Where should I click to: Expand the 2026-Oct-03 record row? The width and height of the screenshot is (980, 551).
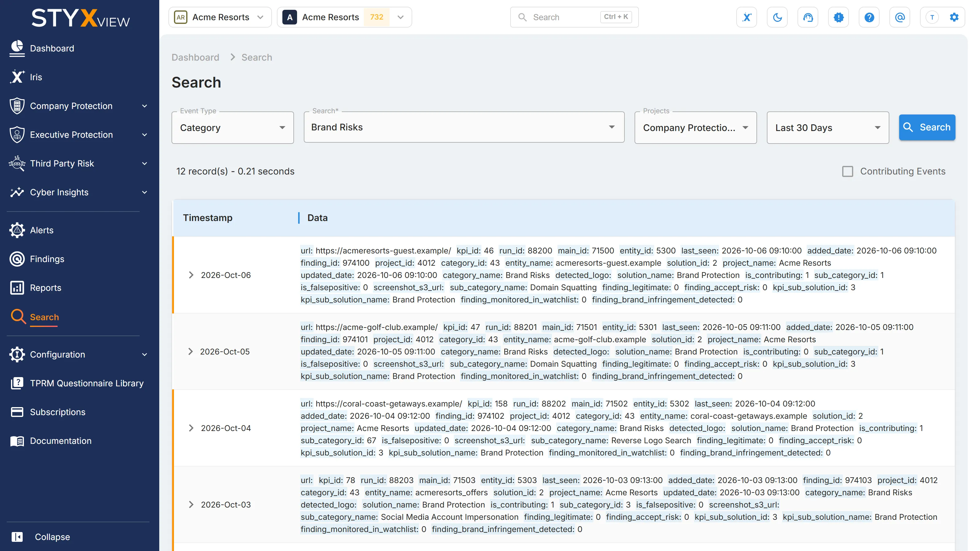coord(191,504)
